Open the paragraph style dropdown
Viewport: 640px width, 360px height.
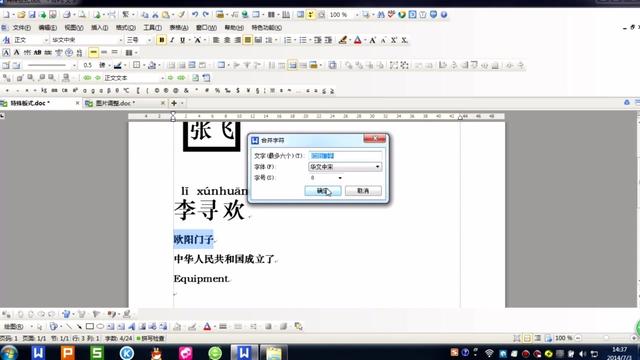click(x=46, y=40)
